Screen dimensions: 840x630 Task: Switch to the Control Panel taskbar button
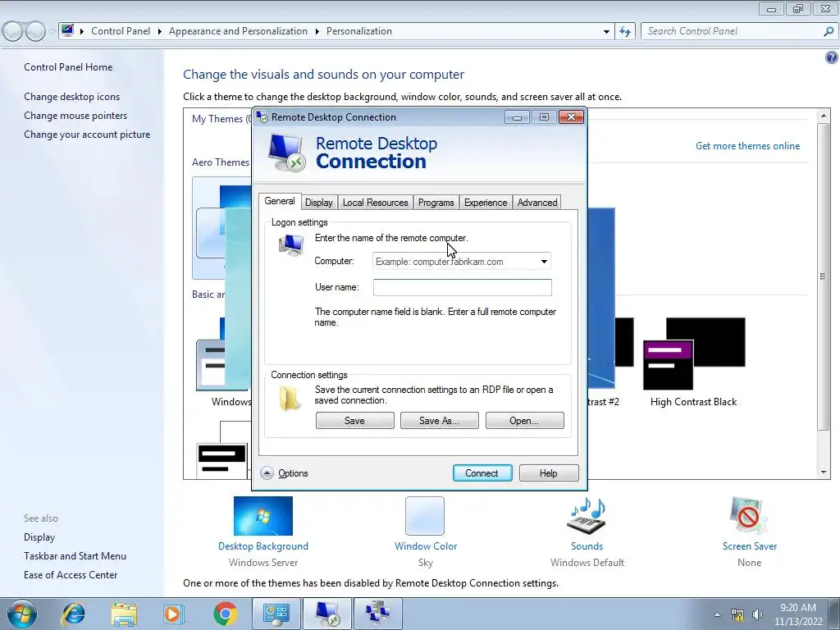(276, 614)
